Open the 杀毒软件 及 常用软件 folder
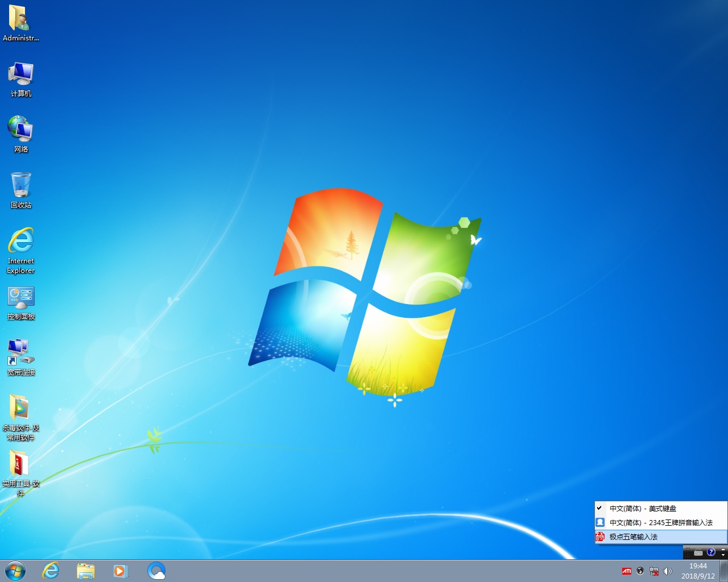Image resolution: width=728 pixels, height=582 pixels. click(21, 409)
